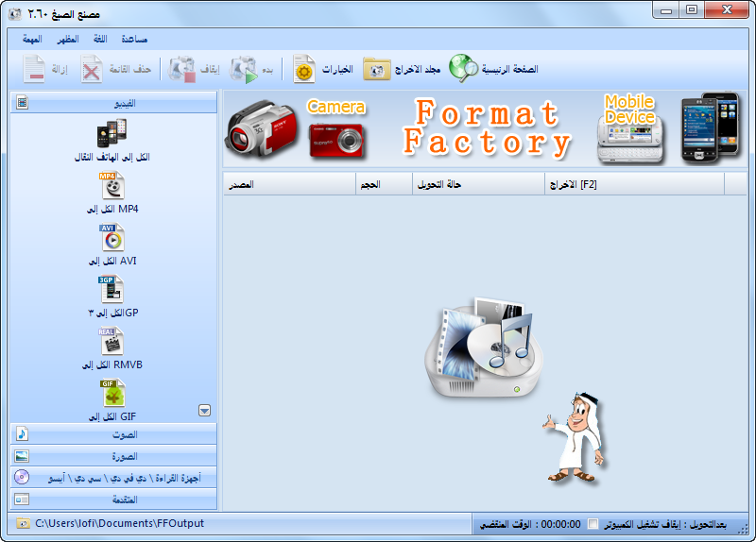Click Convert State (حالة التحويل) column header
Image resolution: width=756 pixels, height=542 pixels.
click(479, 184)
